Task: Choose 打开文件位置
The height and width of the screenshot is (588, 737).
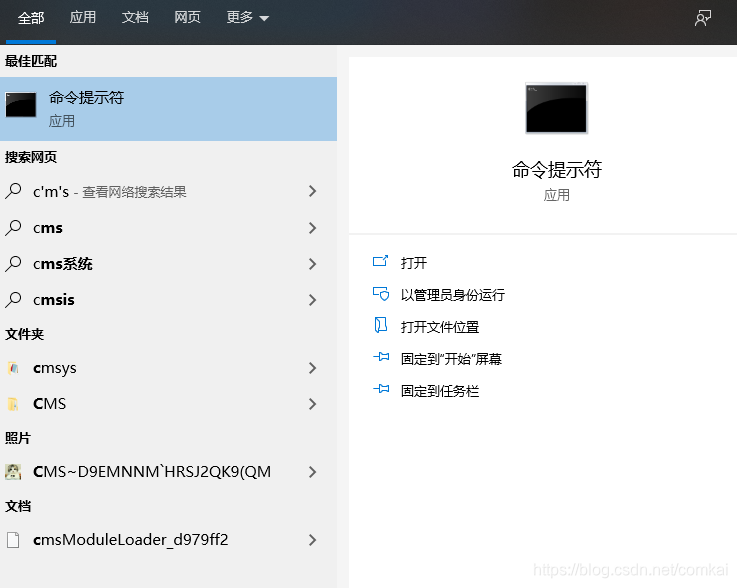Action: (439, 327)
